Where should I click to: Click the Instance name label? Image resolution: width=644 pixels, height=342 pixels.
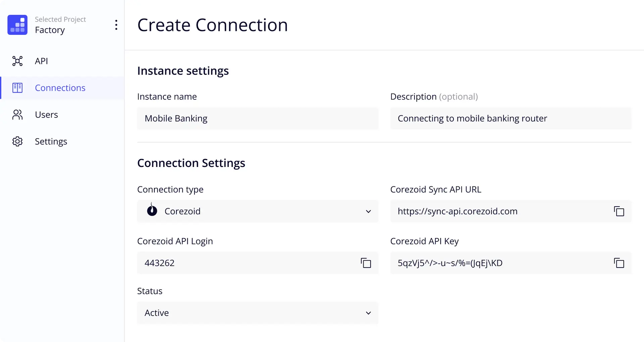tap(167, 97)
